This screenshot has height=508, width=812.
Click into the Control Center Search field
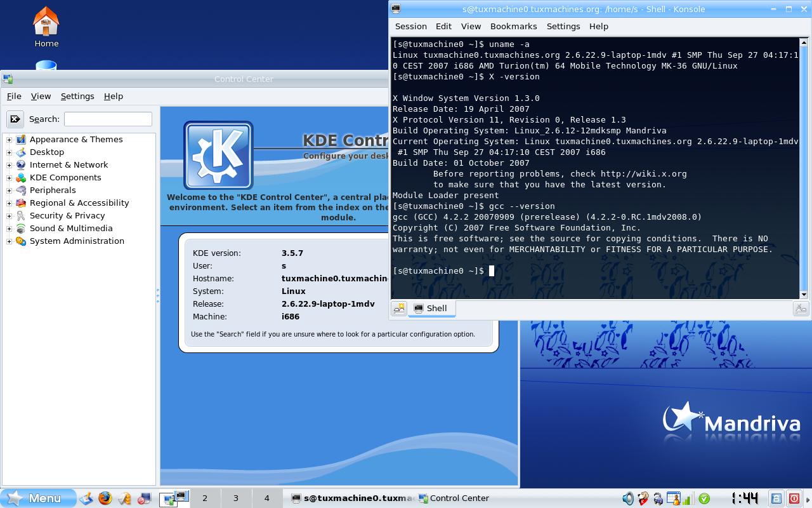pos(108,119)
